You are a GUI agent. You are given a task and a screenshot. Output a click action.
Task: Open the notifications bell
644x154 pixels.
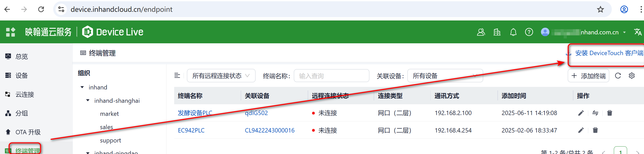(x=513, y=32)
